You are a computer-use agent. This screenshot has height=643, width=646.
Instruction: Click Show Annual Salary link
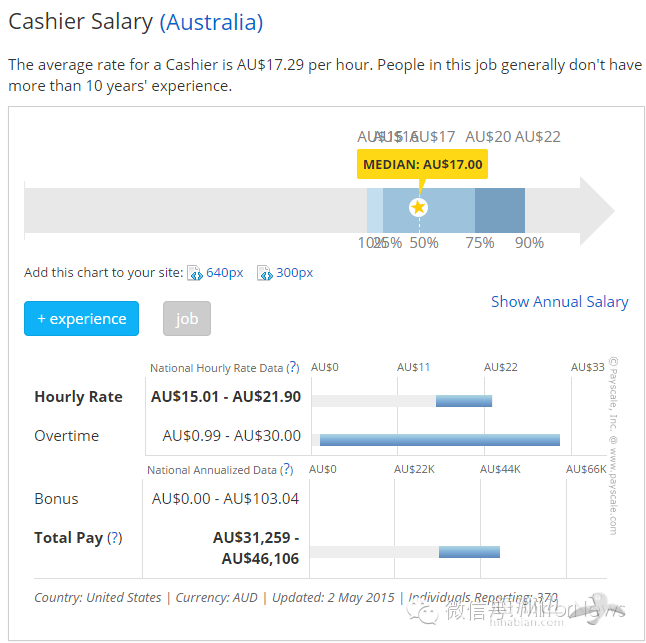pyautogui.click(x=559, y=302)
